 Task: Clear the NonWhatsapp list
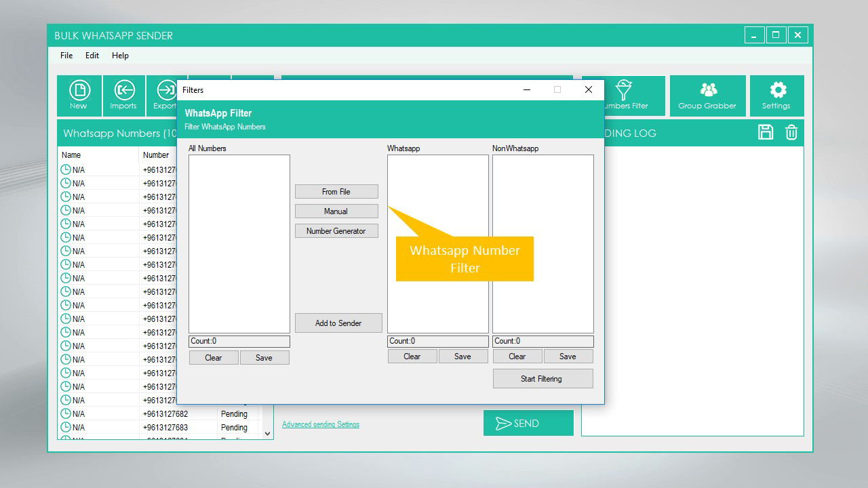click(517, 356)
